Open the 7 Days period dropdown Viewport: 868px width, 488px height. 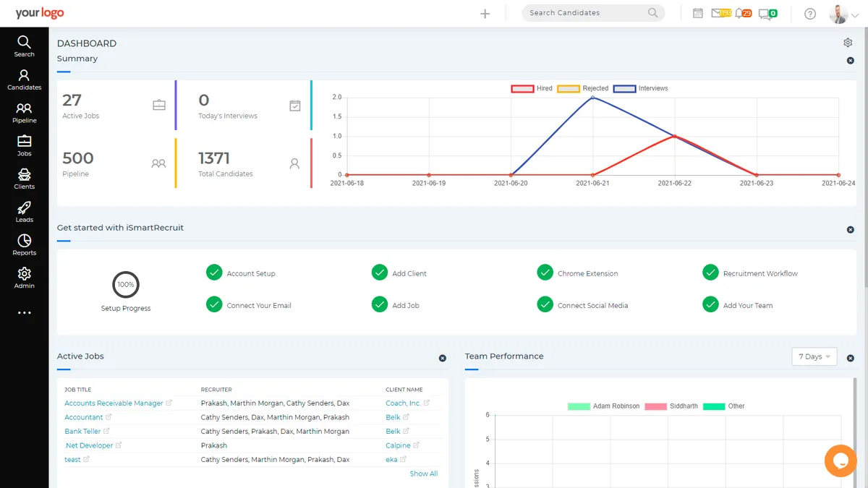click(814, 356)
